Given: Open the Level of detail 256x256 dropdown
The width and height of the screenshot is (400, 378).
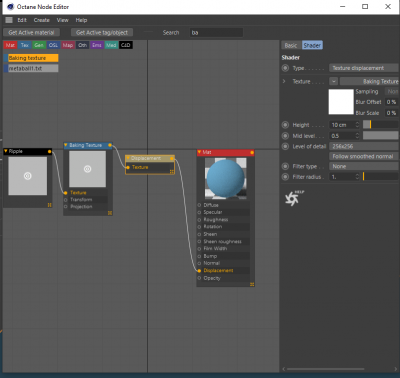Looking at the screenshot, I should [364, 146].
